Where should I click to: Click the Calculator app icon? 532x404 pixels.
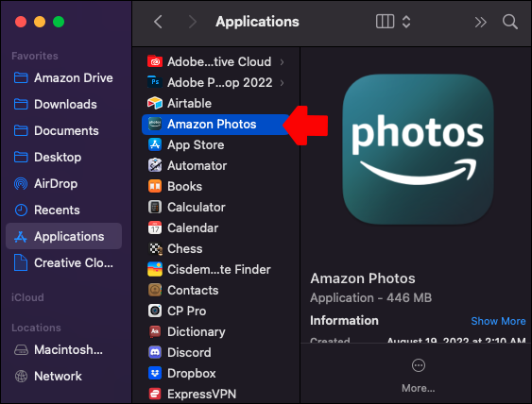155,207
